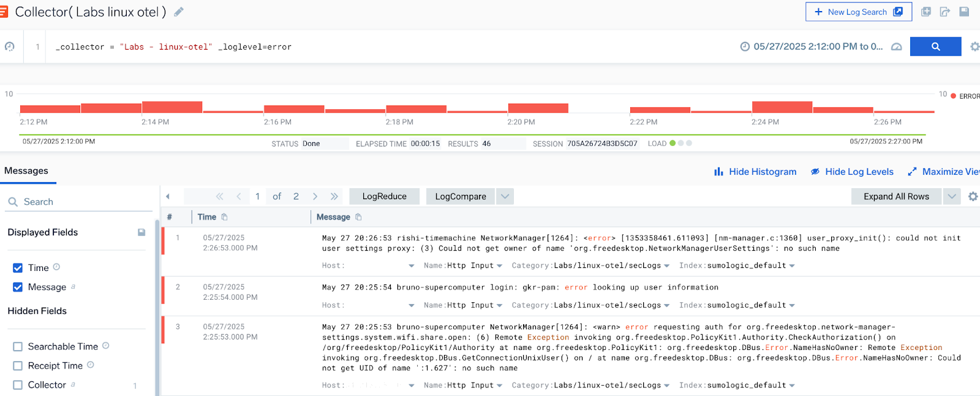Click the LogCompare button
980x396 pixels.
461,196
